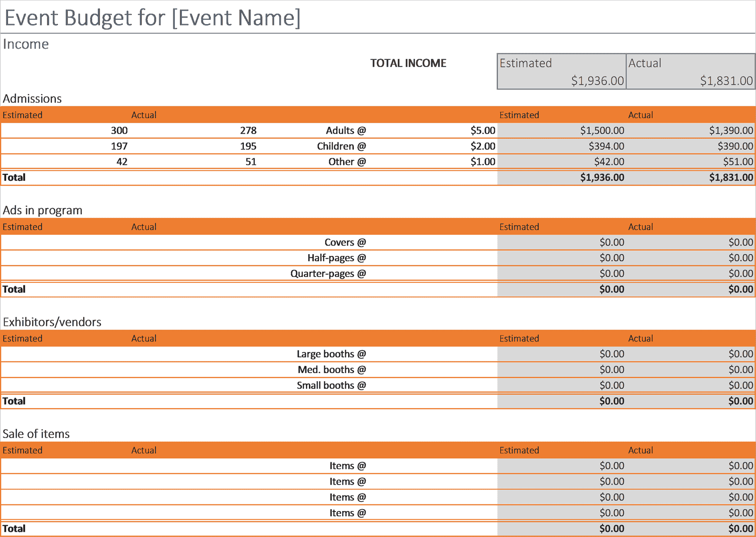Select the children ticket price $2.00
This screenshot has height=537, width=756.
(x=483, y=146)
